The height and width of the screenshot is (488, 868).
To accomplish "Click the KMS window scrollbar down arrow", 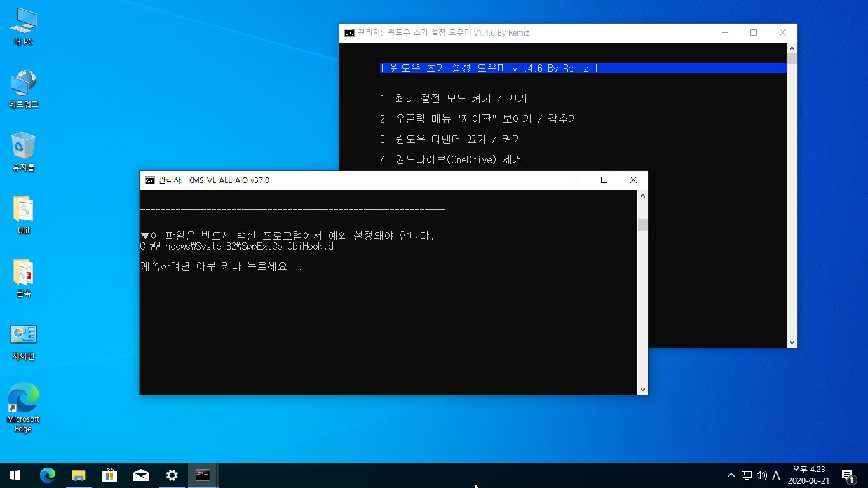I will (642, 389).
